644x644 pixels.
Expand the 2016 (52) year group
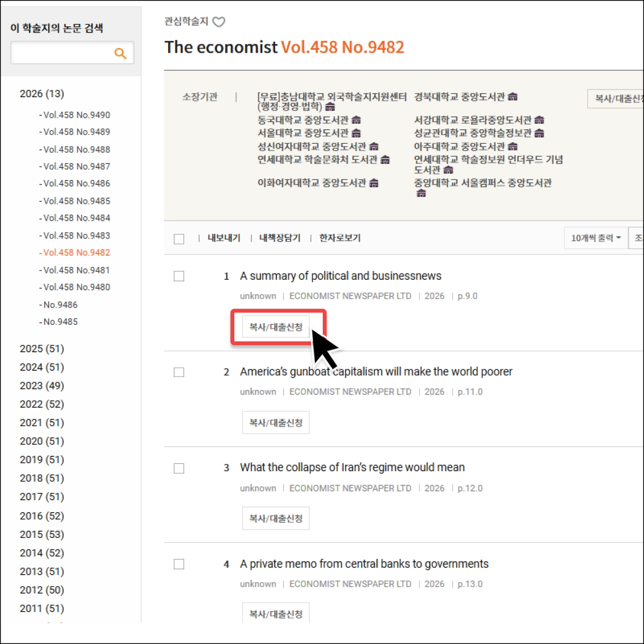click(42, 516)
